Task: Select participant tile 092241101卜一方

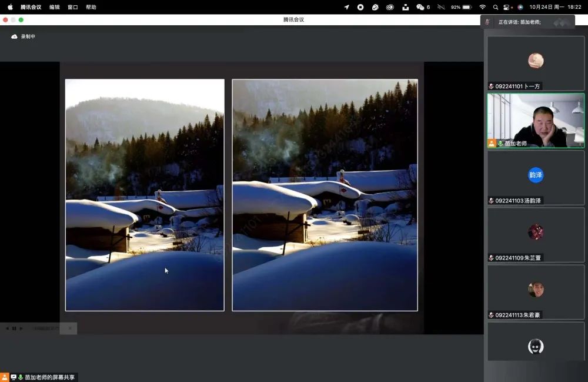Action: (x=536, y=63)
